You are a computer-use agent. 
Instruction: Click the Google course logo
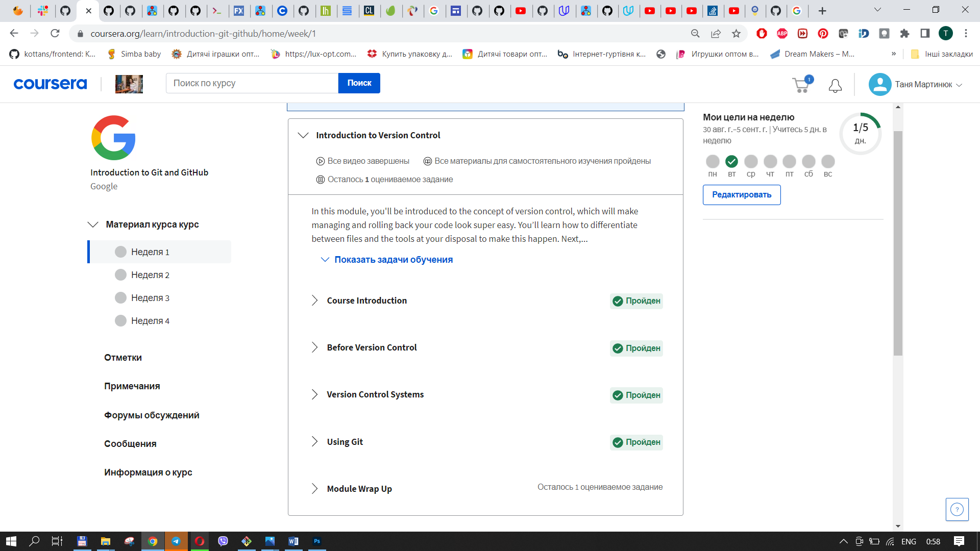coord(113,137)
